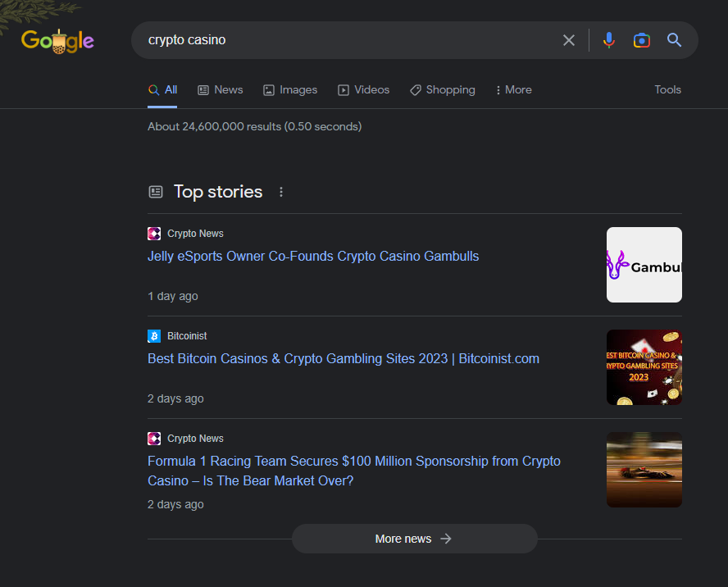The width and height of the screenshot is (728, 587).
Task: Open Top stories three-dot options
Action: [x=281, y=192]
